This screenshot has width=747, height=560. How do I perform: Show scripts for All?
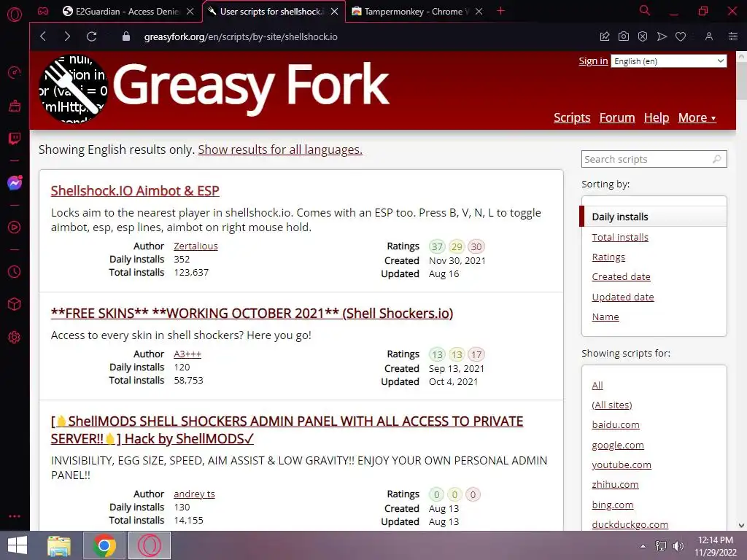(597, 385)
